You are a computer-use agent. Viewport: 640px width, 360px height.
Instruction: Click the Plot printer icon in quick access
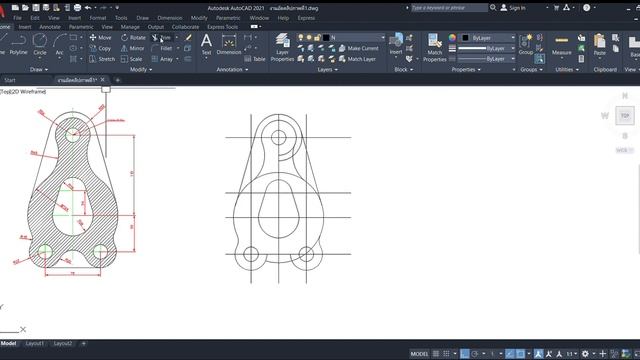(x=77, y=7)
